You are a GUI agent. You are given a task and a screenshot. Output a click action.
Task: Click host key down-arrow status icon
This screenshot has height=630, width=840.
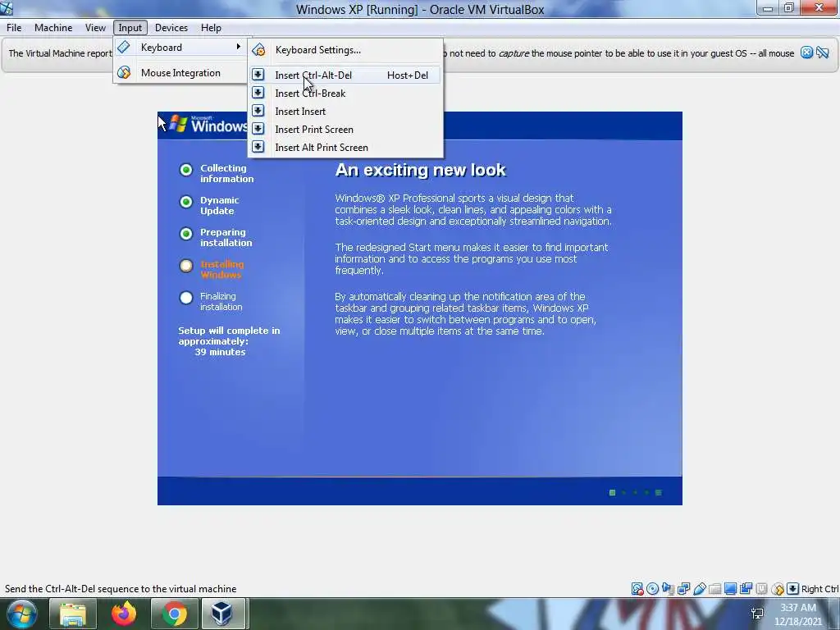tap(793, 589)
